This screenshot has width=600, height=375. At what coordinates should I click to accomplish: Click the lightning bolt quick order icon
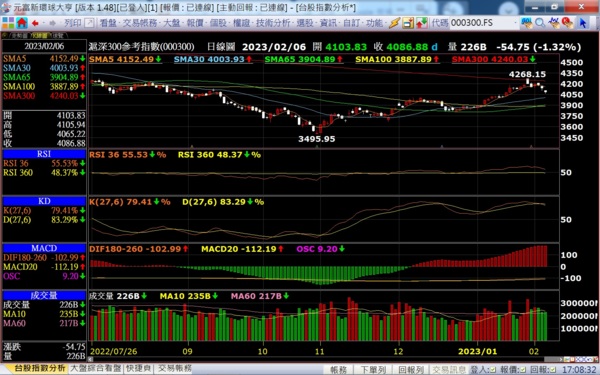tap(394, 23)
